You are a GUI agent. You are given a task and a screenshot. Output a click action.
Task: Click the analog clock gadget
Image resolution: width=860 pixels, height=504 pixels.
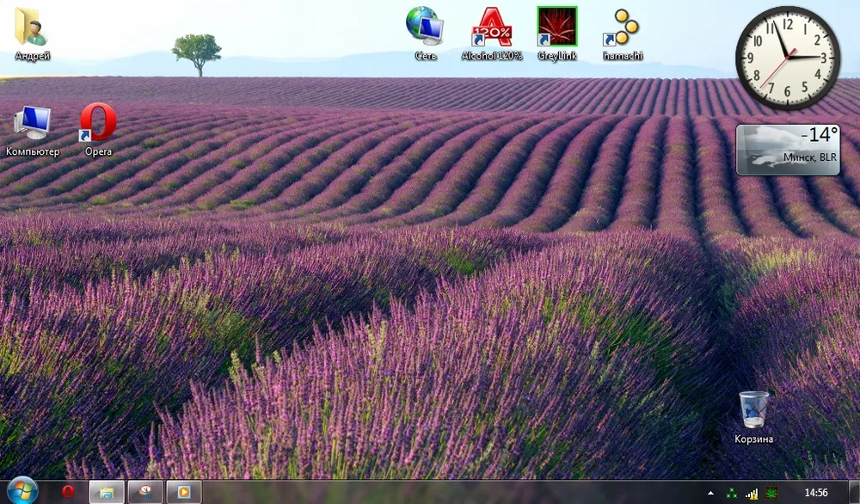coord(787,58)
